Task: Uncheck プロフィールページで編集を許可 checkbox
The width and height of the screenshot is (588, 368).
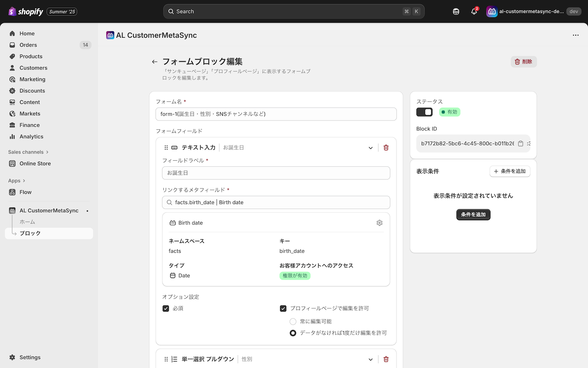Action: (283, 308)
